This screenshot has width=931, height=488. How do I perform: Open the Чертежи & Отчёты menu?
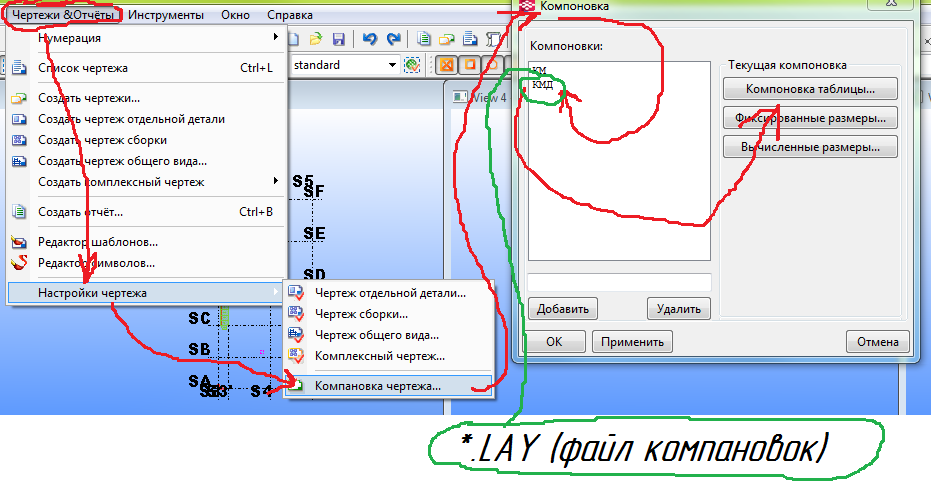(63, 15)
